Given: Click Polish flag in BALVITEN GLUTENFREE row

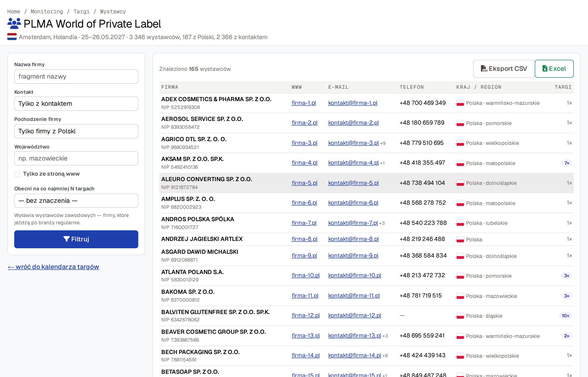Looking at the screenshot, I should click(x=460, y=316).
